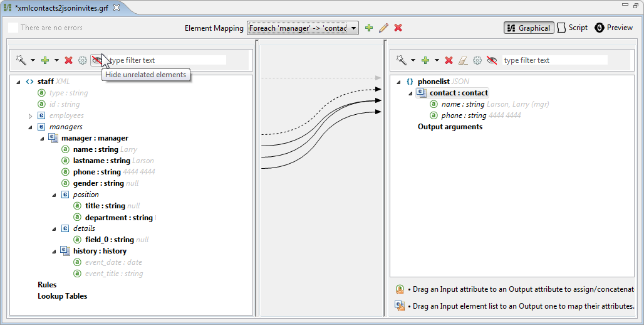Add a new element mapping with the green plus
Image resolution: width=644 pixels, height=325 pixels.
(369, 28)
